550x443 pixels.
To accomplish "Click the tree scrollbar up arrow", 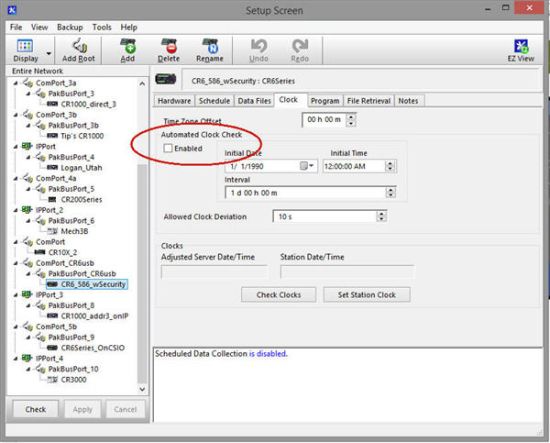I will click(x=142, y=83).
